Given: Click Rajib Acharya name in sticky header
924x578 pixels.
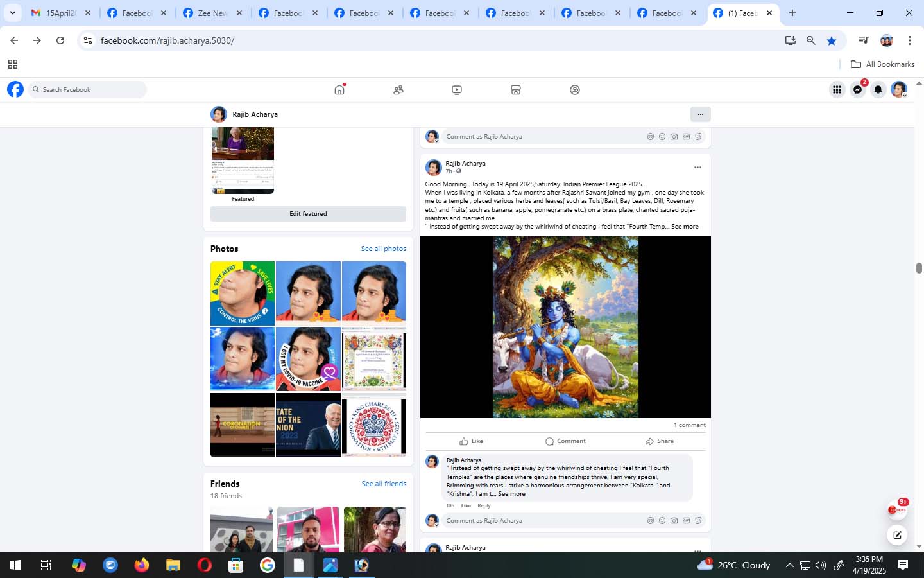Looking at the screenshot, I should click(x=255, y=114).
